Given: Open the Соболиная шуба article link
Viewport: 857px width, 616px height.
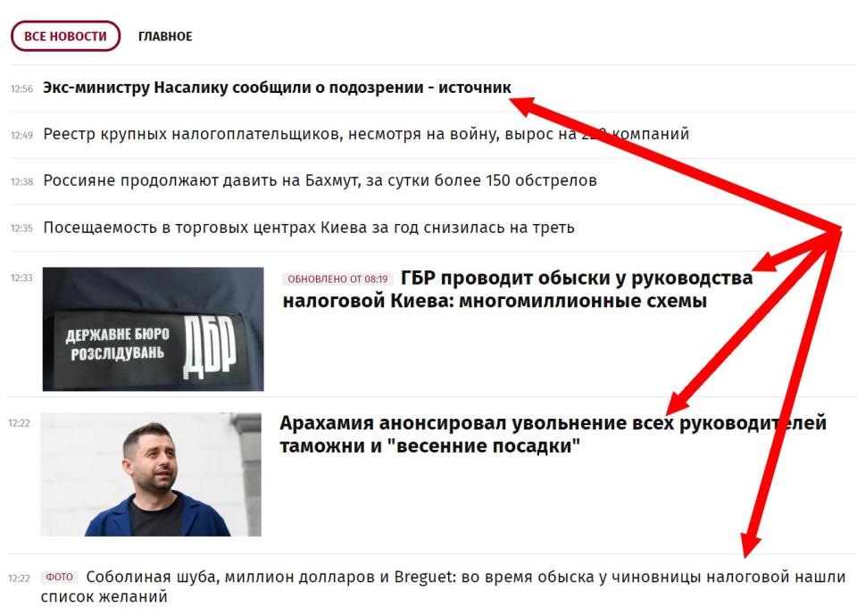Looking at the screenshot, I should coord(444,587).
